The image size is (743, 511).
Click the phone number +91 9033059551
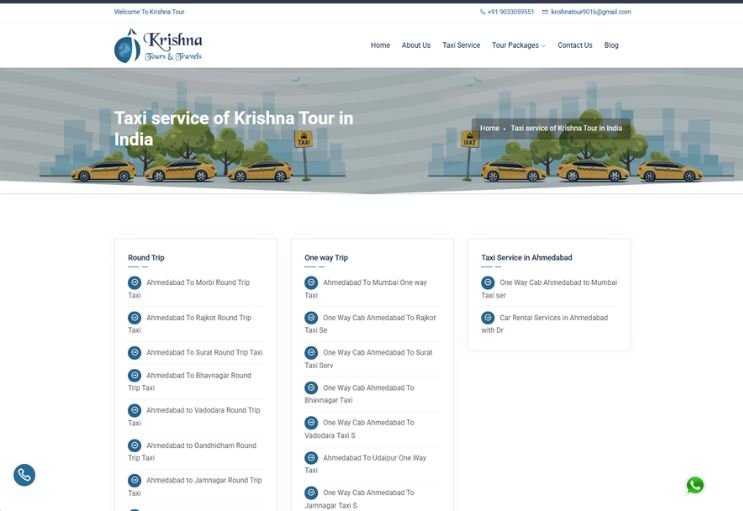click(510, 12)
